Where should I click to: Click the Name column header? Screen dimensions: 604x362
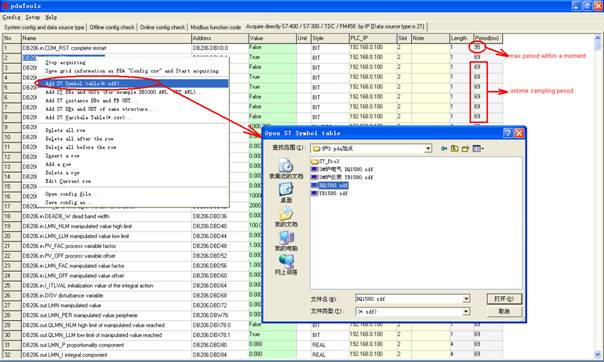[106, 38]
